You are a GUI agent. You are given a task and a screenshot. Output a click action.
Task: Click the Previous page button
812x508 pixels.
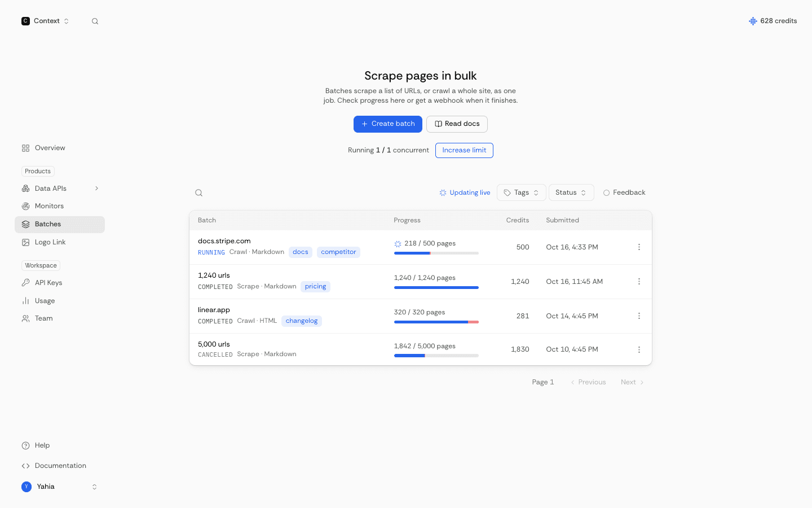(588, 383)
